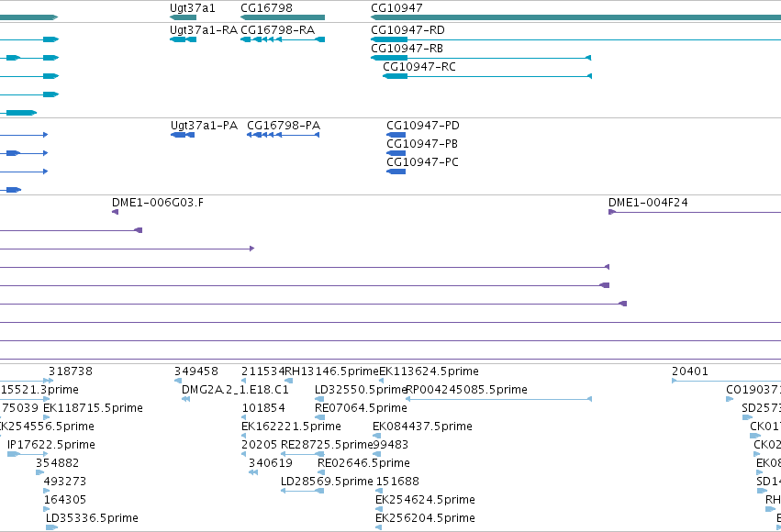The image size is (781, 532).
Task: Click the EK118715.5prime label
Action: click(93, 408)
